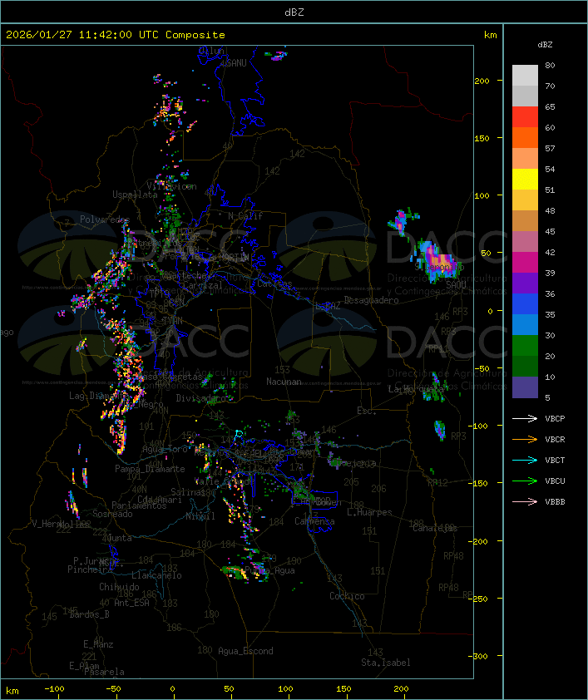The image size is (588, 700).
Task: Click the VBCR legend label
Action: 555,439
